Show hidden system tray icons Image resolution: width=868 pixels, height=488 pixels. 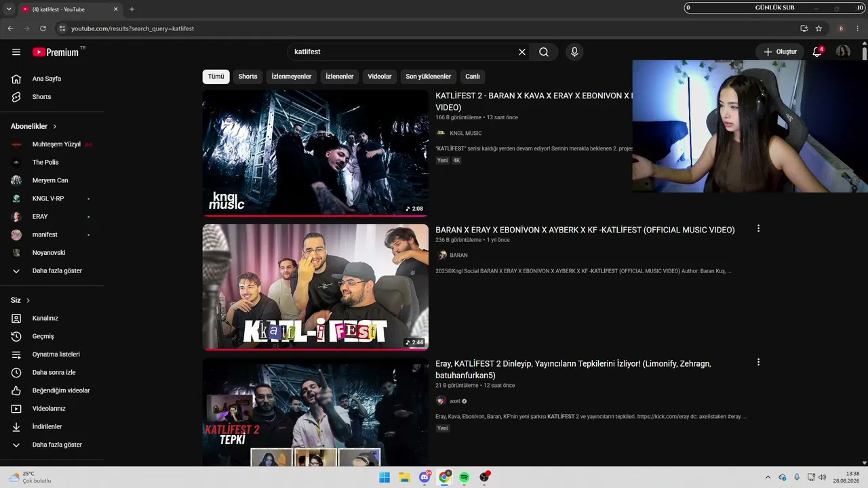[768, 477]
